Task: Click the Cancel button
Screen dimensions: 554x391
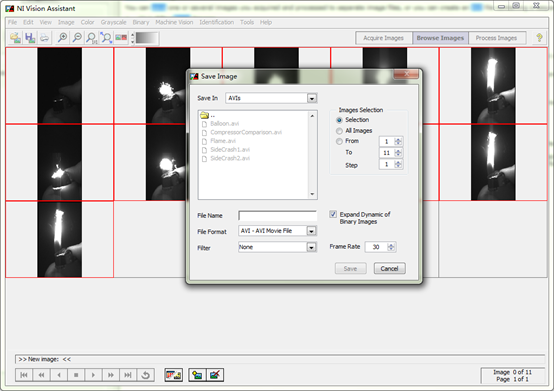Action: 389,268
